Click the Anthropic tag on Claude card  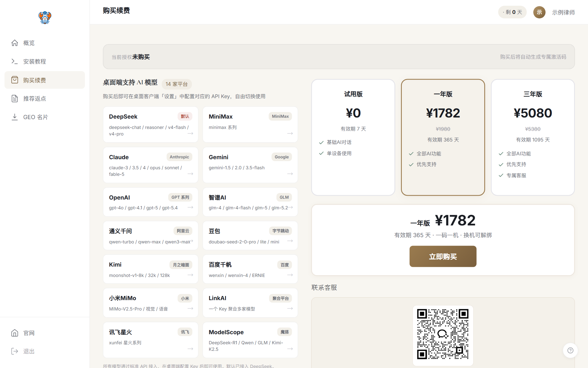(179, 157)
